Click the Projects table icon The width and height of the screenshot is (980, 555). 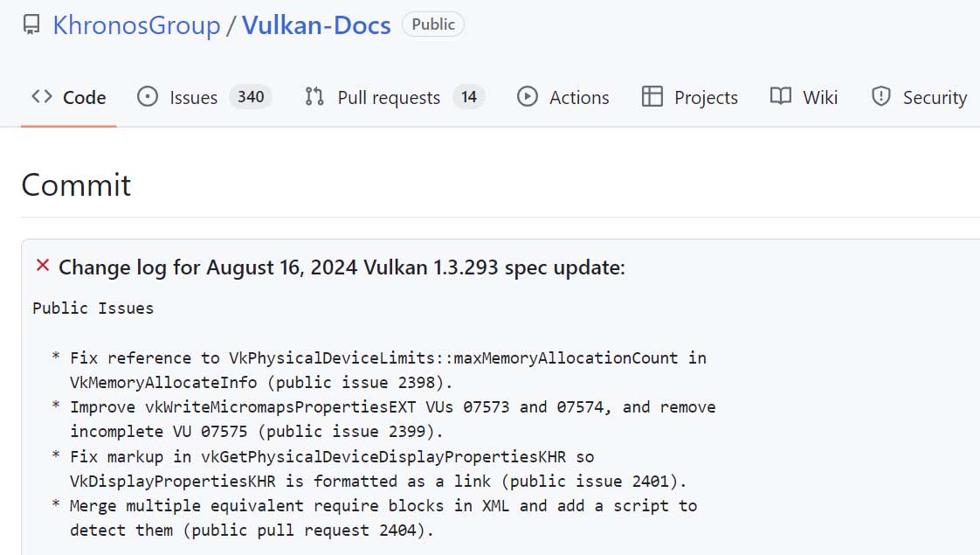[x=652, y=97]
